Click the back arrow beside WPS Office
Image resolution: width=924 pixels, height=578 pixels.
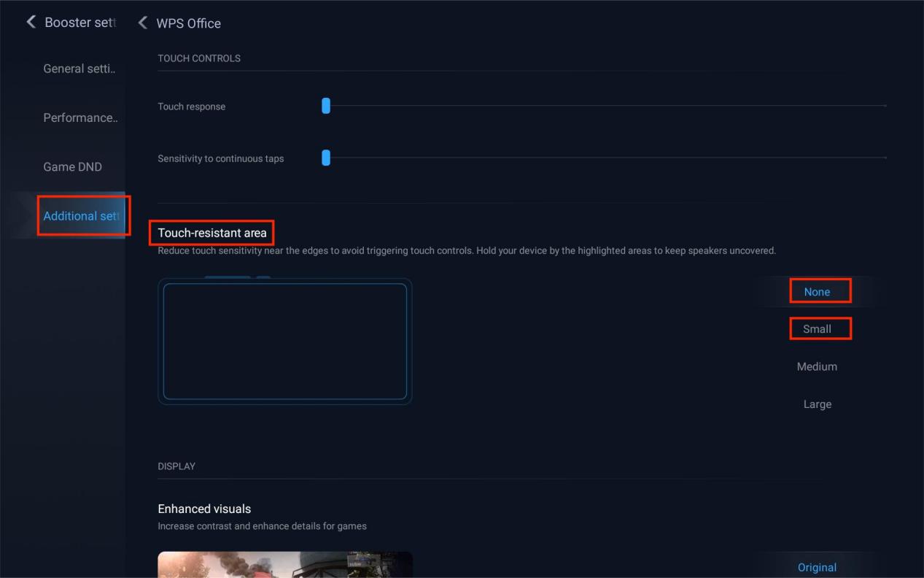[143, 23]
